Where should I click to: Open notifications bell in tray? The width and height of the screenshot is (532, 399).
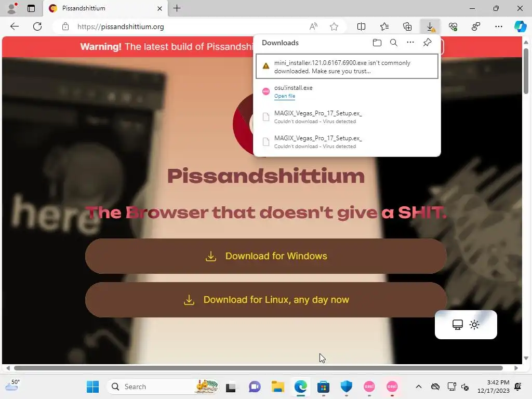518,387
